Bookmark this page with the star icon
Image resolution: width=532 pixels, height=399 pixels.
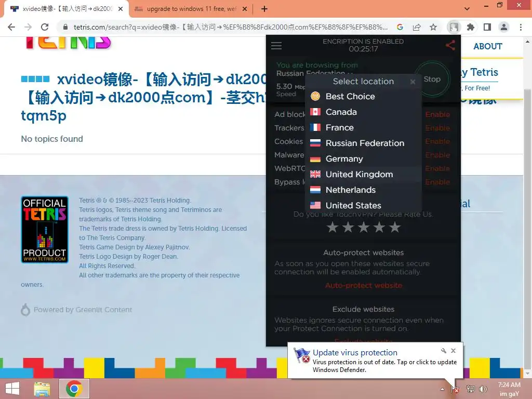point(433,27)
